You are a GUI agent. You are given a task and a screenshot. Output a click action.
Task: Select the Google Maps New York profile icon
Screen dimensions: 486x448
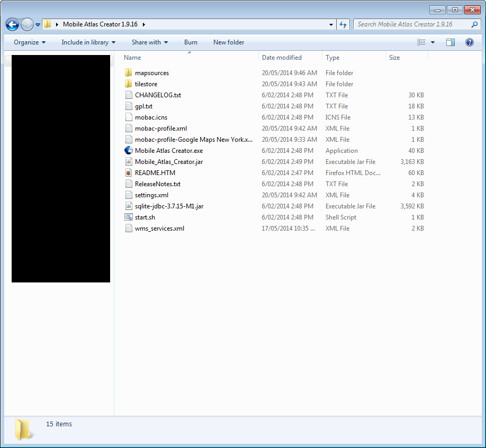[x=129, y=140]
